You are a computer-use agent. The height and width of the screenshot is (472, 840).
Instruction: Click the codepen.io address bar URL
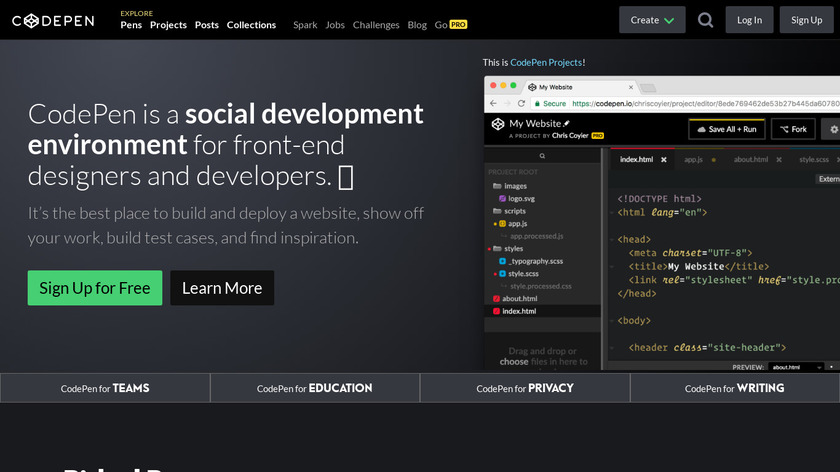pyautogui.click(x=706, y=103)
